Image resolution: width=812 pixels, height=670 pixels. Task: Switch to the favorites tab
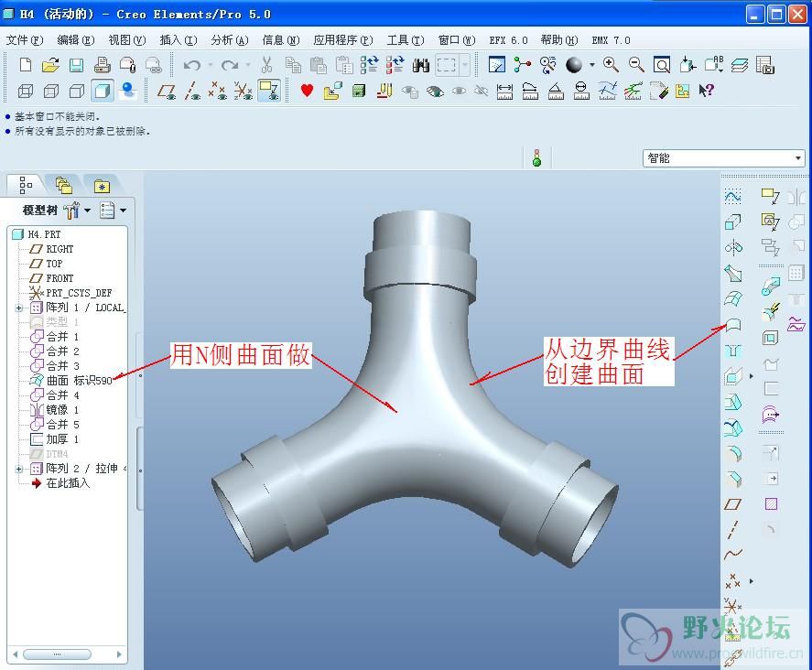tap(102, 186)
